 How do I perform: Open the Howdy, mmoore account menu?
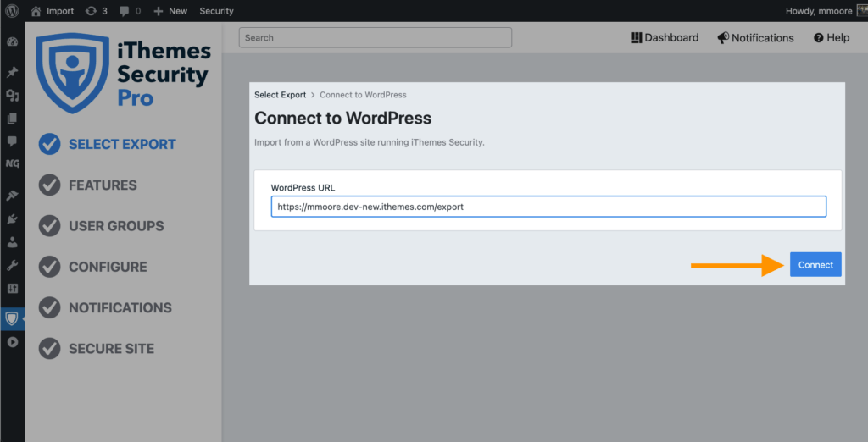820,11
